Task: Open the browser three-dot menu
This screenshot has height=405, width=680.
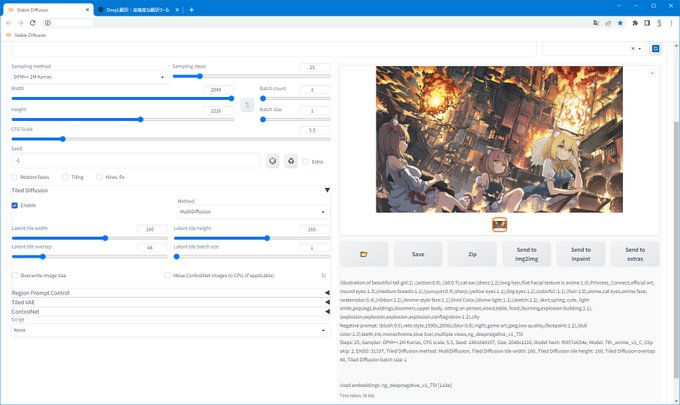Action: click(x=672, y=23)
